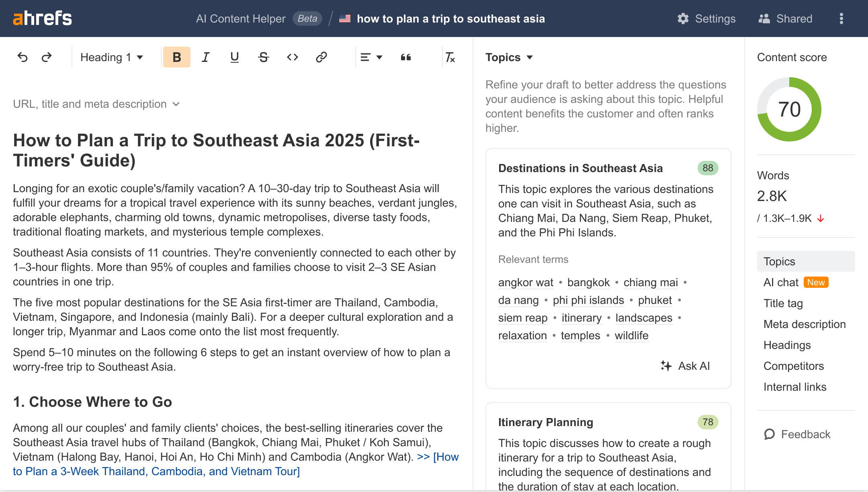This screenshot has height=492, width=868.
Task: Select the code formatting tool
Action: point(292,57)
